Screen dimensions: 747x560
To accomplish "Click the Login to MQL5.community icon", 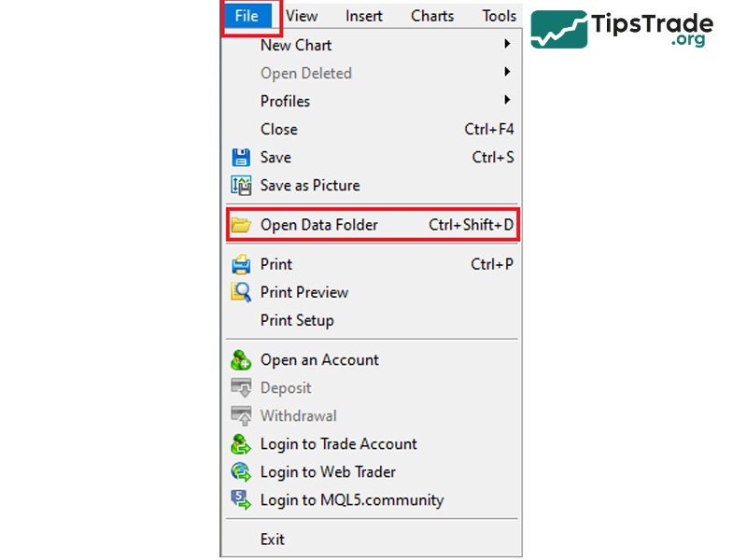I will click(x=241, y=500).
